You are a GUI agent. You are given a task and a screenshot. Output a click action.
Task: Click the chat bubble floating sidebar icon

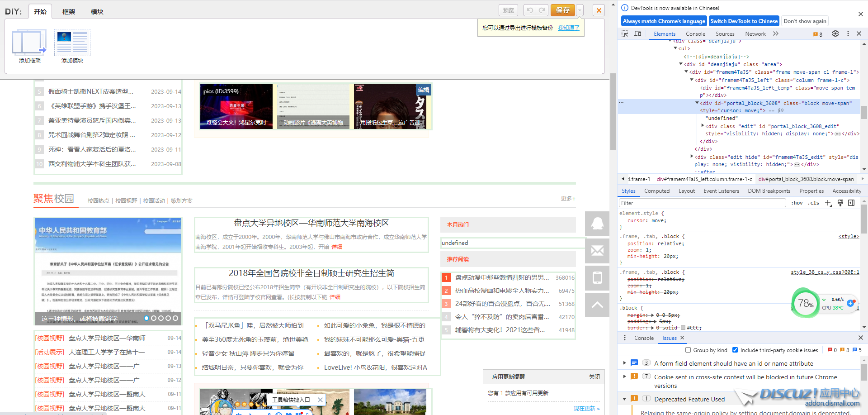[x=597, y=224]
